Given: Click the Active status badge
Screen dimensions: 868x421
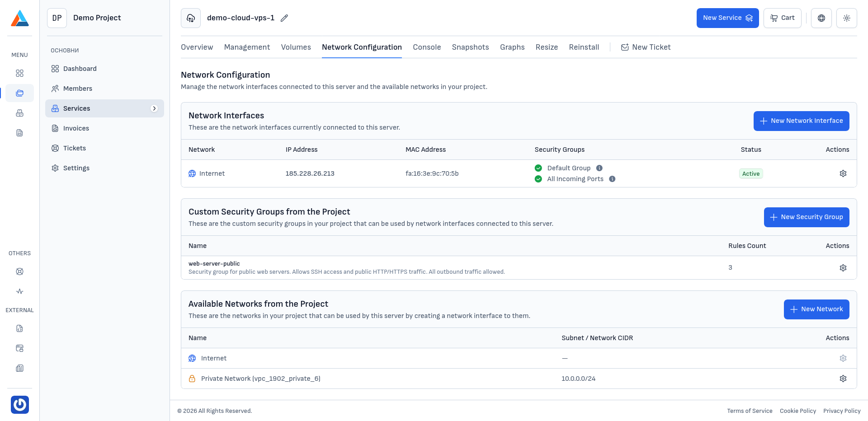Looking at the screenshot, I should [750, 173].
